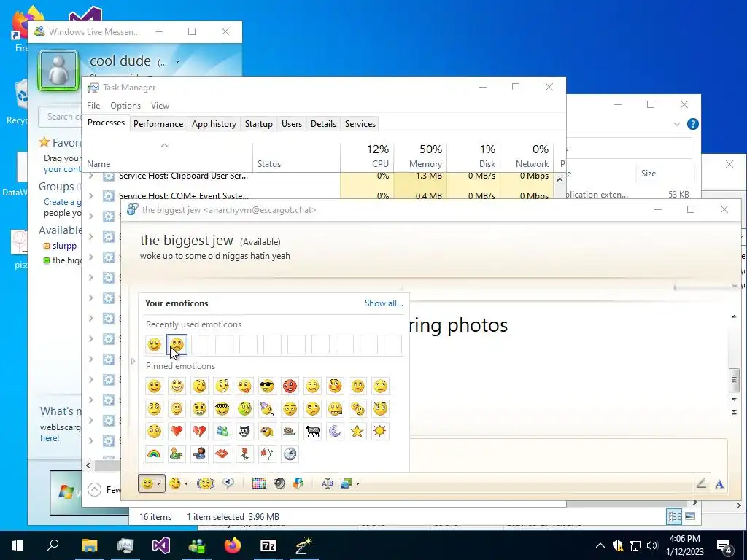Insert the broken heart emoticon
The width and height of the screenshot is (747, 560).
pos(199,431)
